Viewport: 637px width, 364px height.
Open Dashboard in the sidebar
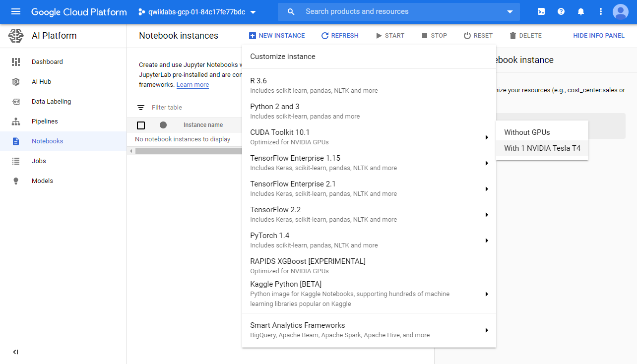click(x=63, y=62)
